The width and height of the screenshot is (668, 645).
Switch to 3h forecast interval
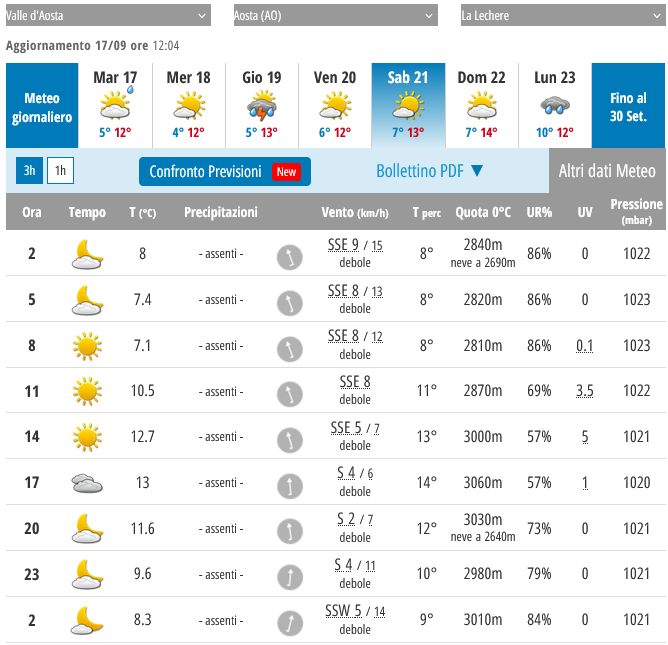(x=29, y=171)
